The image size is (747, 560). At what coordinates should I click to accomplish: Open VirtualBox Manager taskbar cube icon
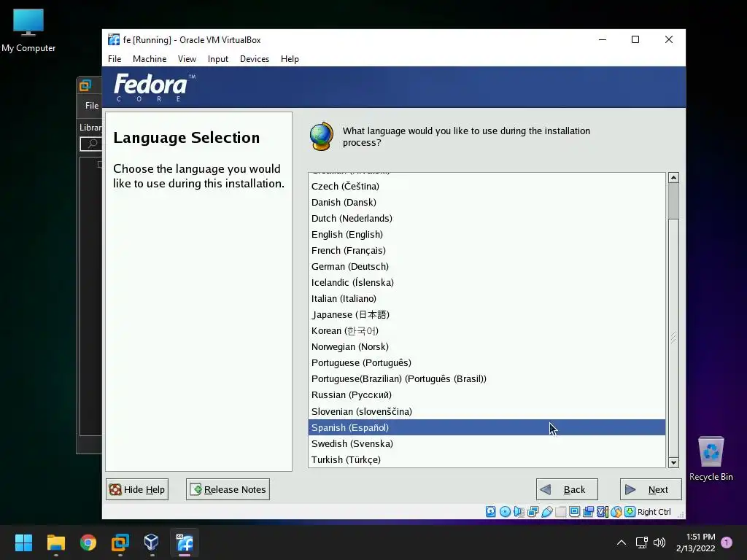tap(152, 542)
